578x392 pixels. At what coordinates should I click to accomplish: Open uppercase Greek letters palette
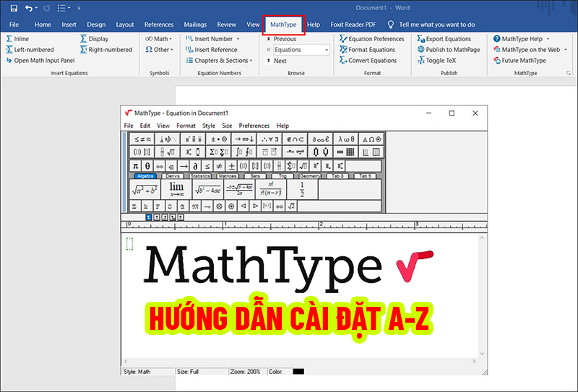pos(371,139)
